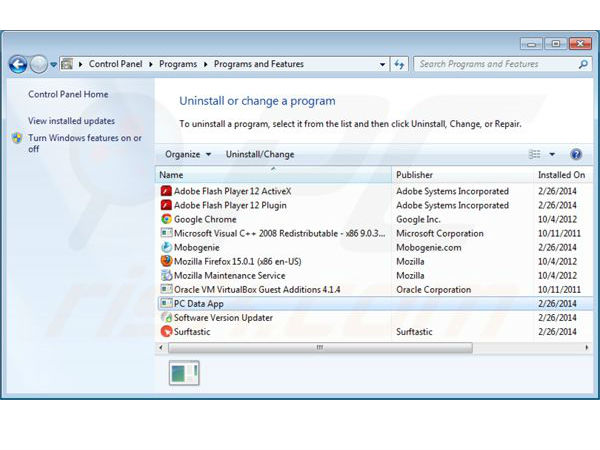Open View installed updates link
Viewport: 600px width, 450px height.
click(x=71, y=121)
